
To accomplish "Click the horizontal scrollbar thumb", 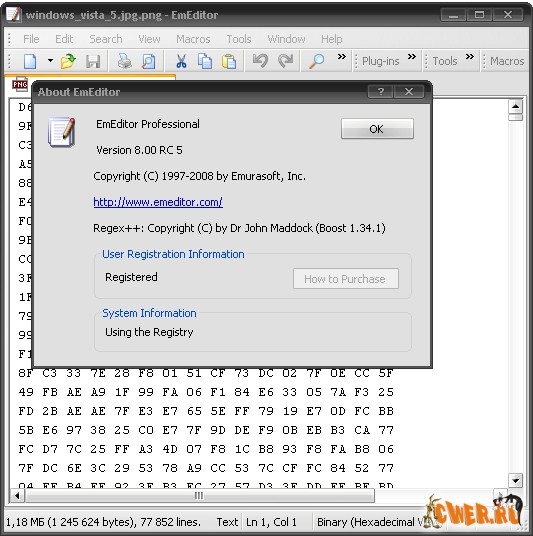I will [199, 496].
